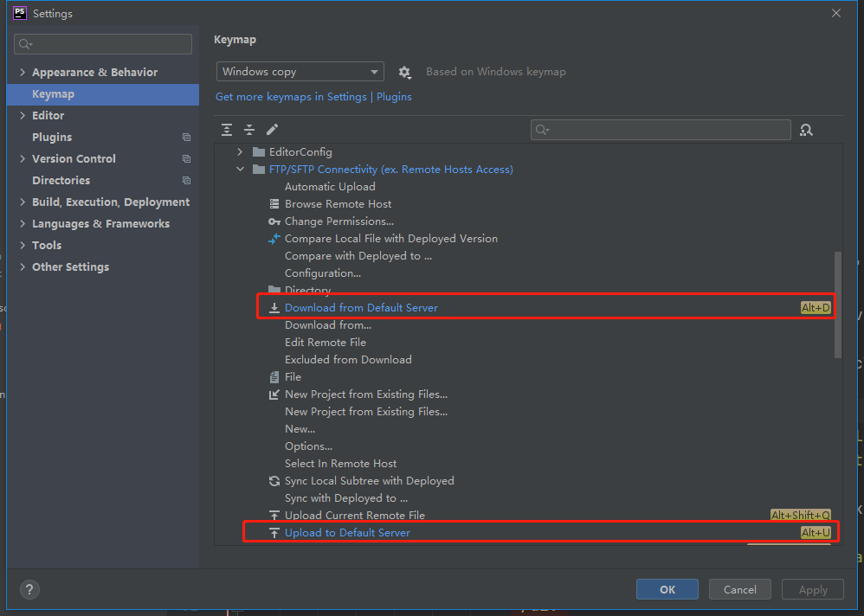Viewport: 864px width, 616px height.
Task: Select the New... action
Action: coord(300,429)
